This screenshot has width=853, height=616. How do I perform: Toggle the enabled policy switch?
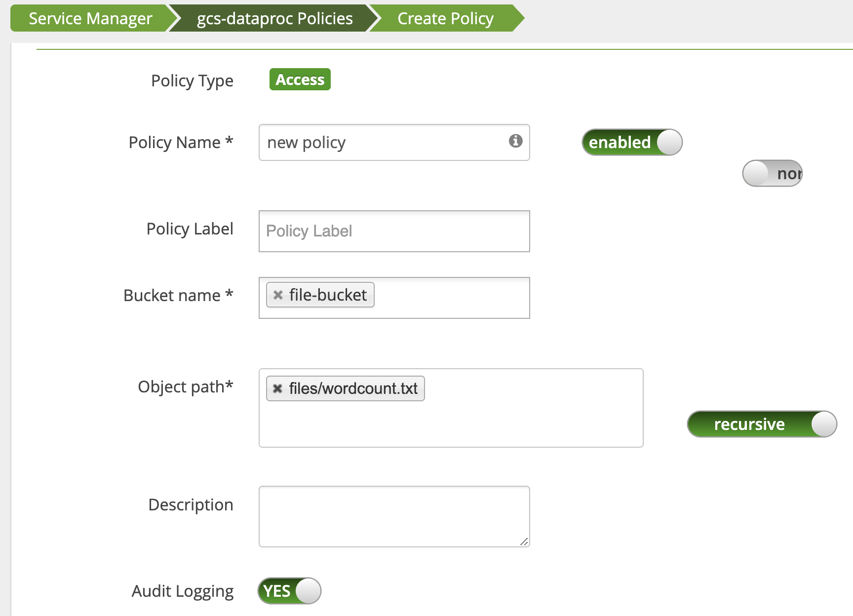[632, 143]
